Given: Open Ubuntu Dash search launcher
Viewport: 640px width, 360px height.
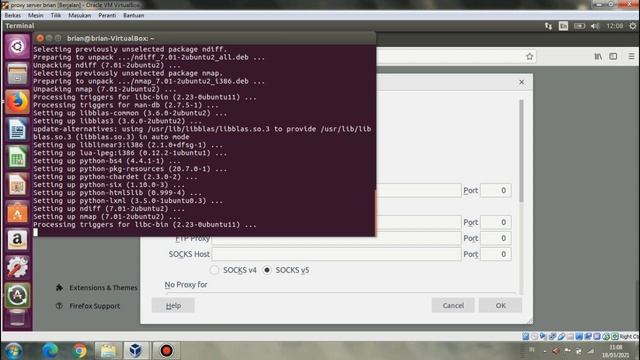Looking at the screenshot, I should point(17,47).
